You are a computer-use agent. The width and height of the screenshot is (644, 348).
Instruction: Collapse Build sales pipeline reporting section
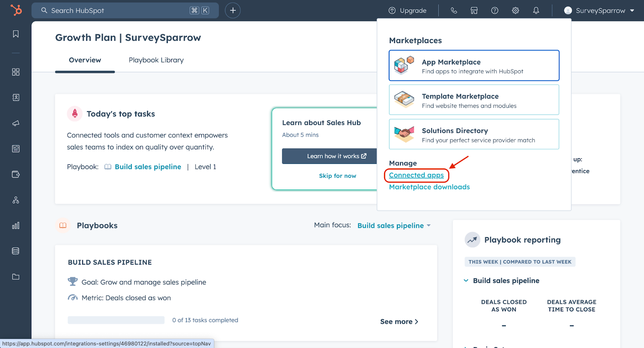pyautogui.click(x=466, y=281)
